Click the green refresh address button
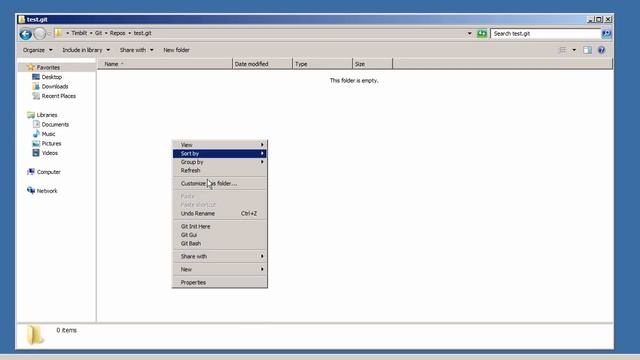The image size is (640, 360). pos(482,33)
